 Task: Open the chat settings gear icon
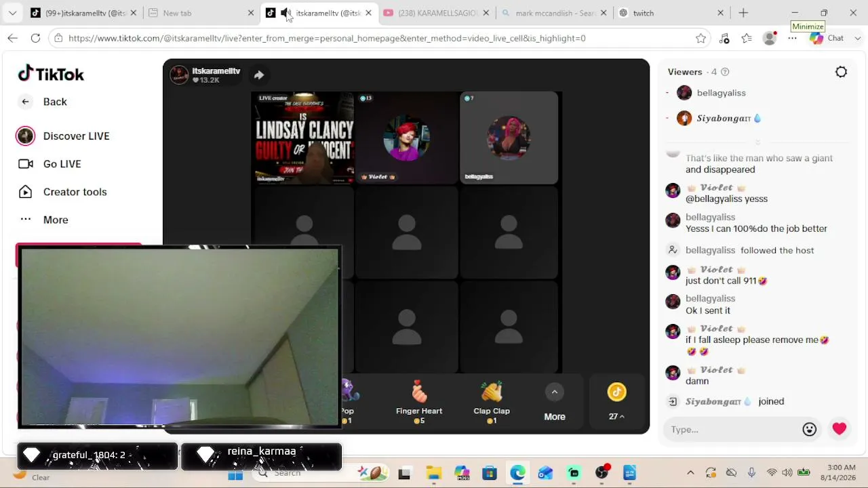841,72
